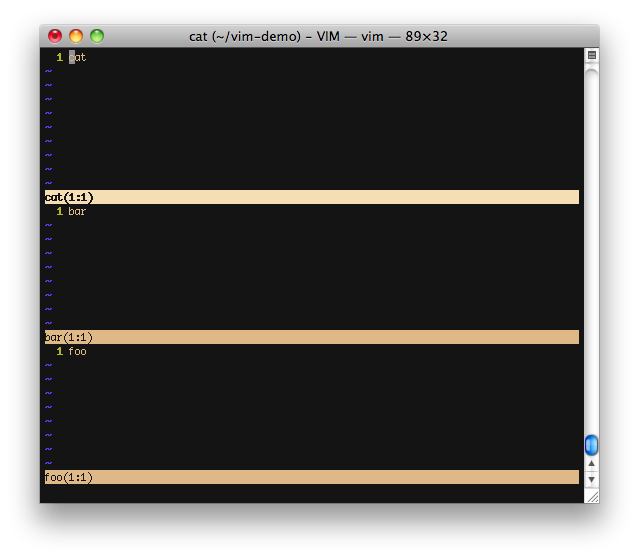Click the scrollbar up arrow
Image resolution: width=639 pixels, height=558 pixels.
coord(591,463)
